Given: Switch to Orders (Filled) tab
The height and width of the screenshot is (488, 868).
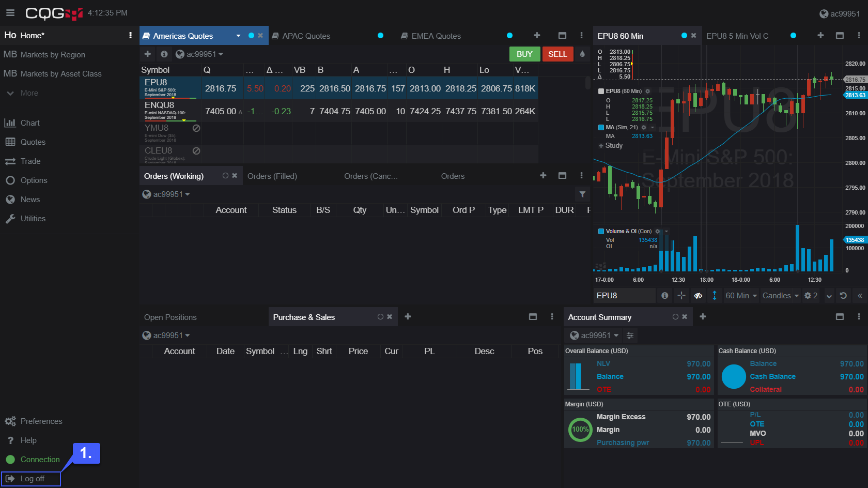Looking at the screenshot, I should 272,176.
